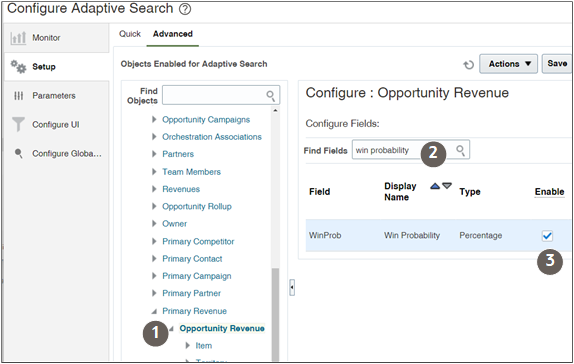574x364 pixels.
Task: Open the Actions dropdown menu
Action: point(508,64)
